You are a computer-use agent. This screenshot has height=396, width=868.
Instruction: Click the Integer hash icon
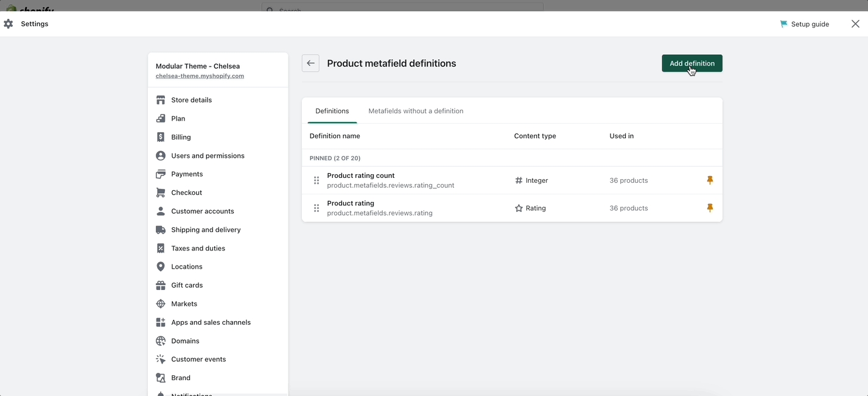[x=519, y=180]
